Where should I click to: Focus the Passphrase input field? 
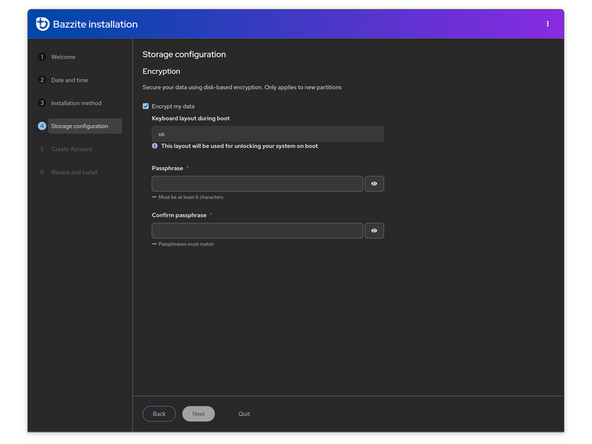pyautogui.click(x=257, y=184)
